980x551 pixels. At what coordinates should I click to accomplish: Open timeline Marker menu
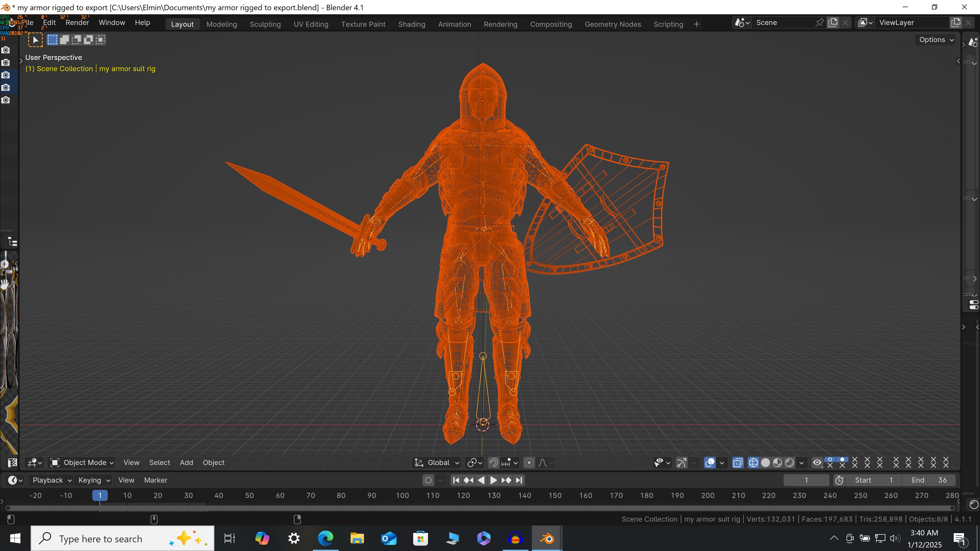[x=156, y=480]
